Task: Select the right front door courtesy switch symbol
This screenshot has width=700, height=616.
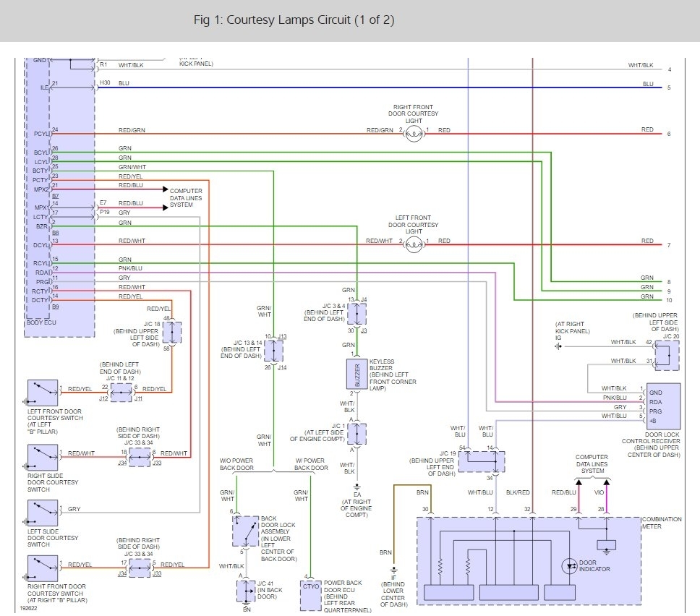Action: (42, 568)
